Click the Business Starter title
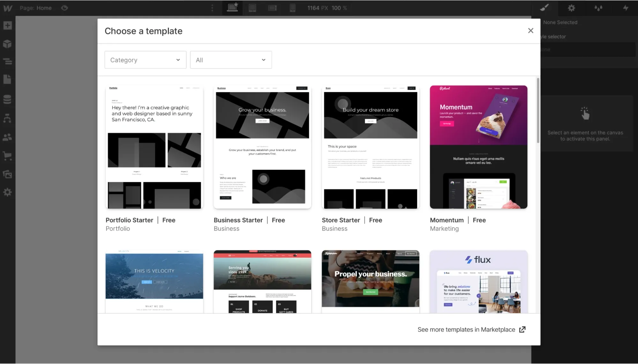This screenshot has width=638, height=364. [x=238, y=220]
